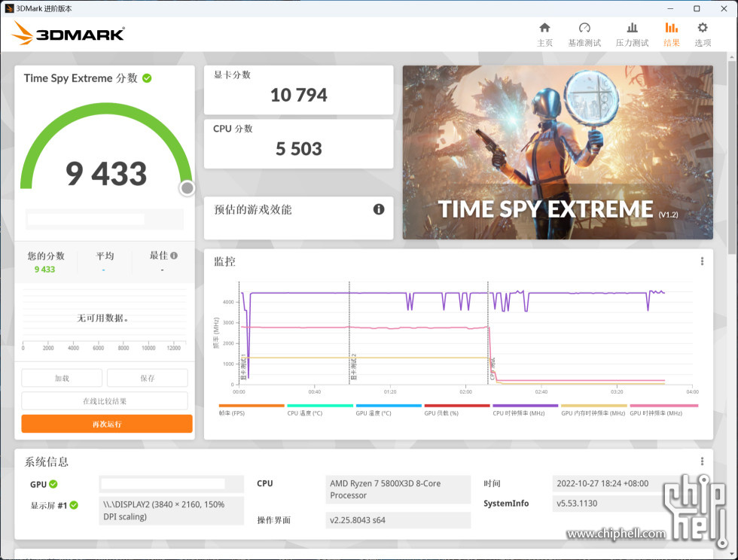The image size is (738, 560).
Task: Click the gray marker on the score gauge
Action: pos(187,188)
